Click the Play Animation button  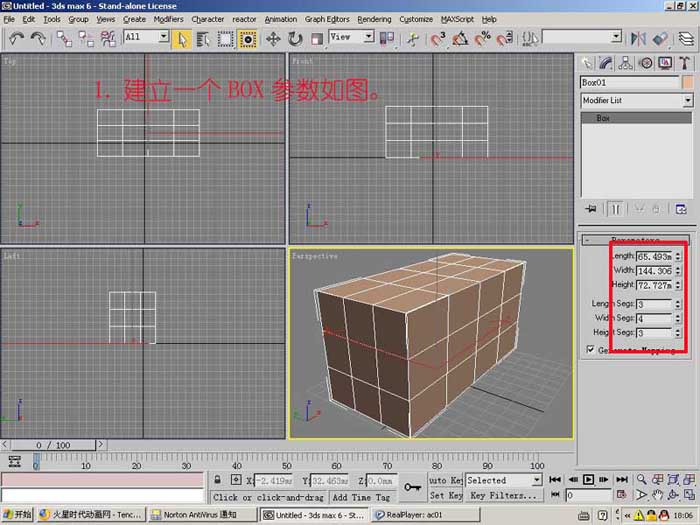coord(588,479)
